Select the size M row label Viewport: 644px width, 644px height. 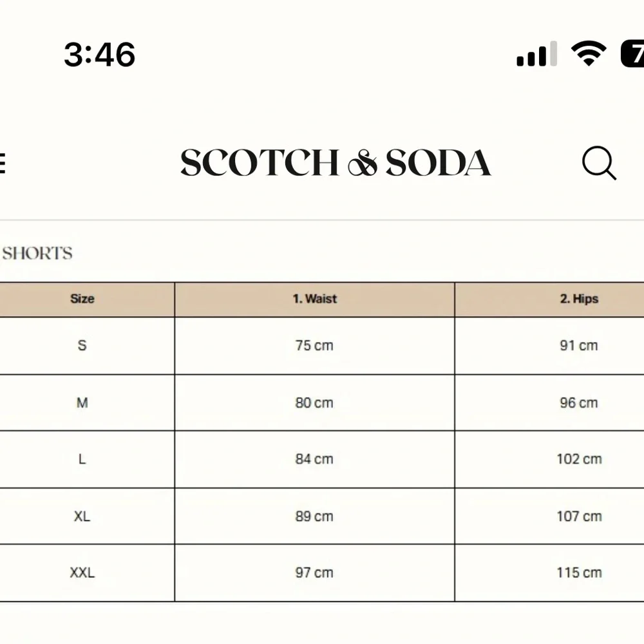82,402
